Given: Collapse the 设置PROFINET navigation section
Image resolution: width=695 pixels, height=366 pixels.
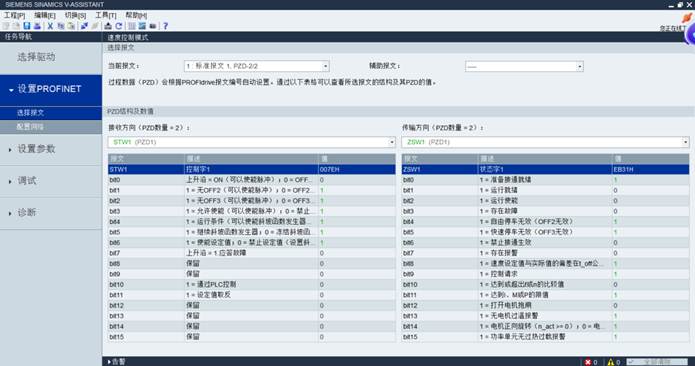Looking at the screenshot, I should click(x=11, y=90).
